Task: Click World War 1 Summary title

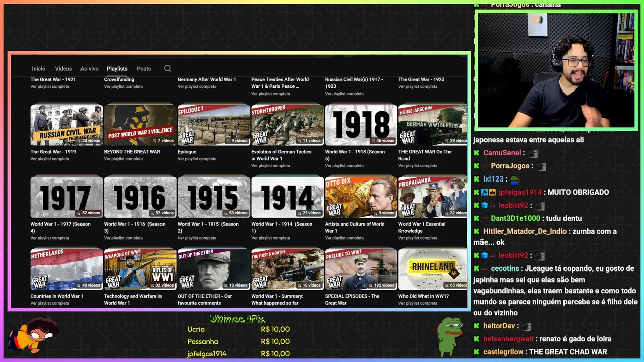Action: point(277,300)
